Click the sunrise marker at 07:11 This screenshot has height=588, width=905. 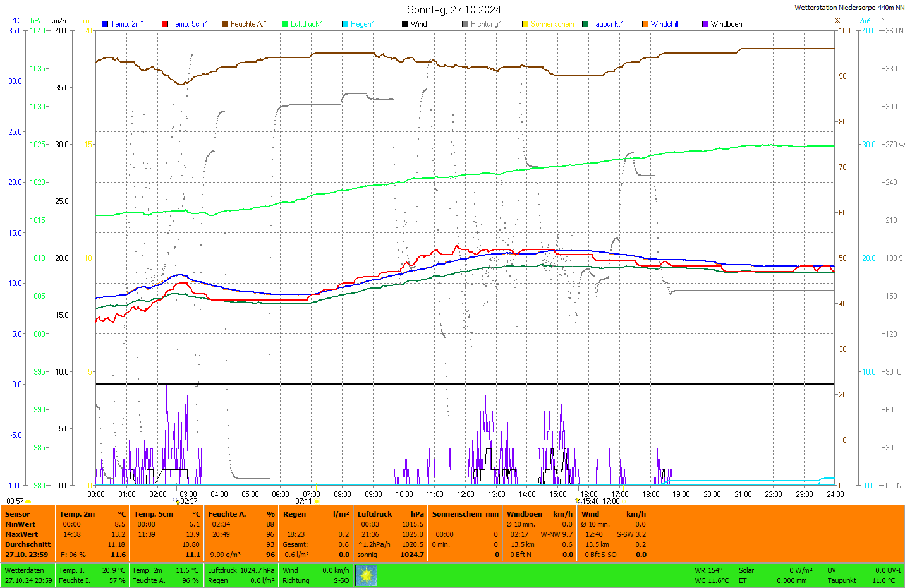pyautogui.click(x=317, y=501)
